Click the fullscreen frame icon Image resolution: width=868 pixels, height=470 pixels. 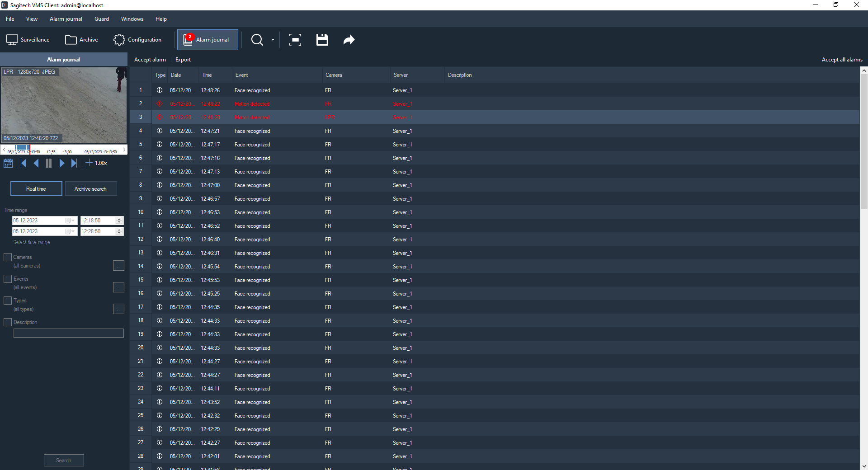[295, 40]
